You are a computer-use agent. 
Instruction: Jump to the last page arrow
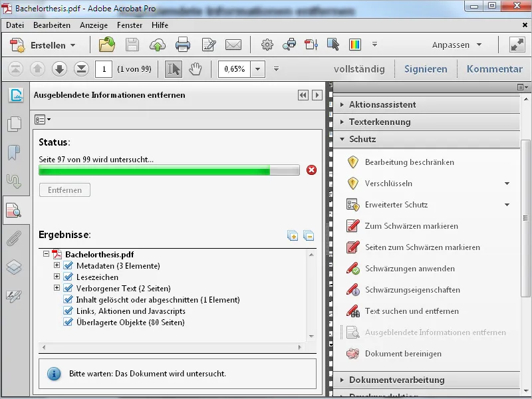coord(81,69)
